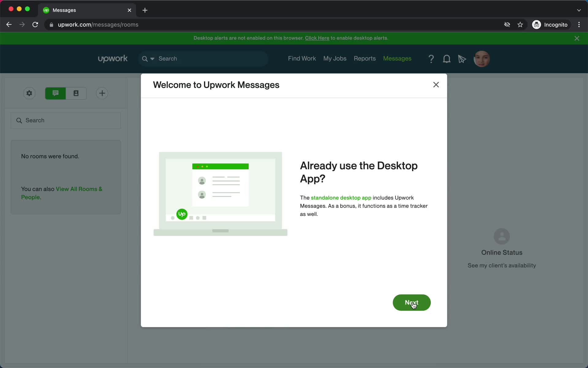Viewport: 588px width, 368px height.
Task: Close the Messages browser tab
Action: tap(129, 10)
